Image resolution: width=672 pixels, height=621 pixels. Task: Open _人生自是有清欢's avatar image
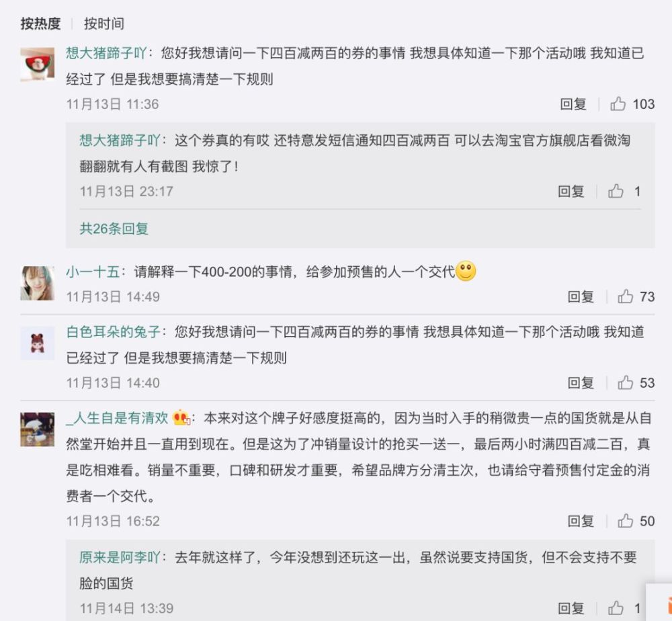tap(37, 429)
